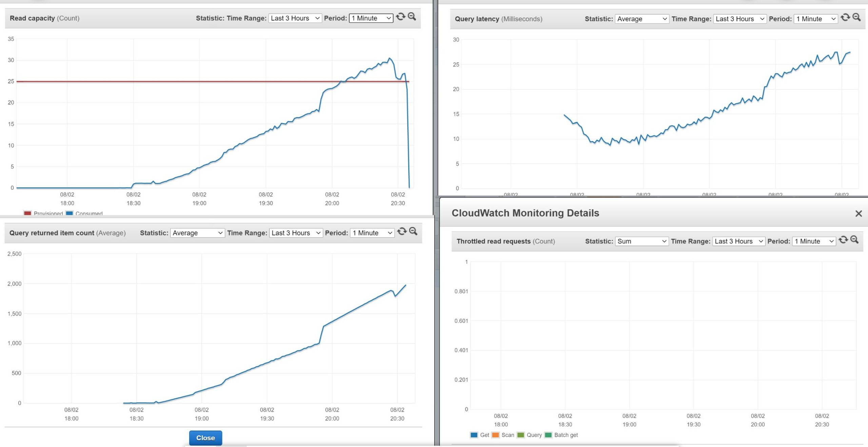Open Query latency Statistic dropdown

[642, 19]
